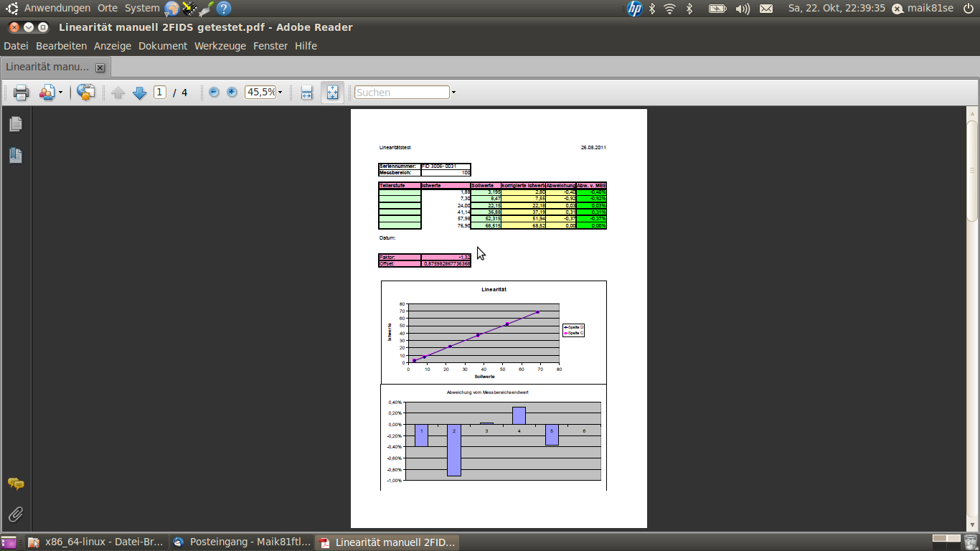
Task: Open the x86_64-linux file browser taskbar button
Action: [96, 542]
